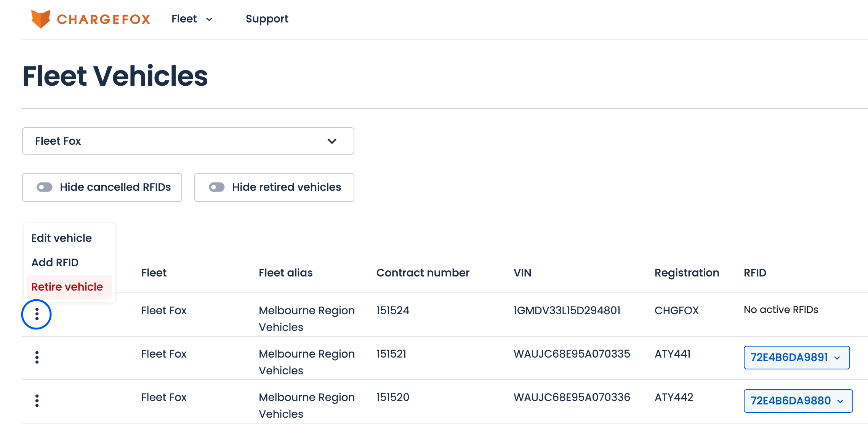Click the No active RFIDs text
868x425 pixels.
781,310
